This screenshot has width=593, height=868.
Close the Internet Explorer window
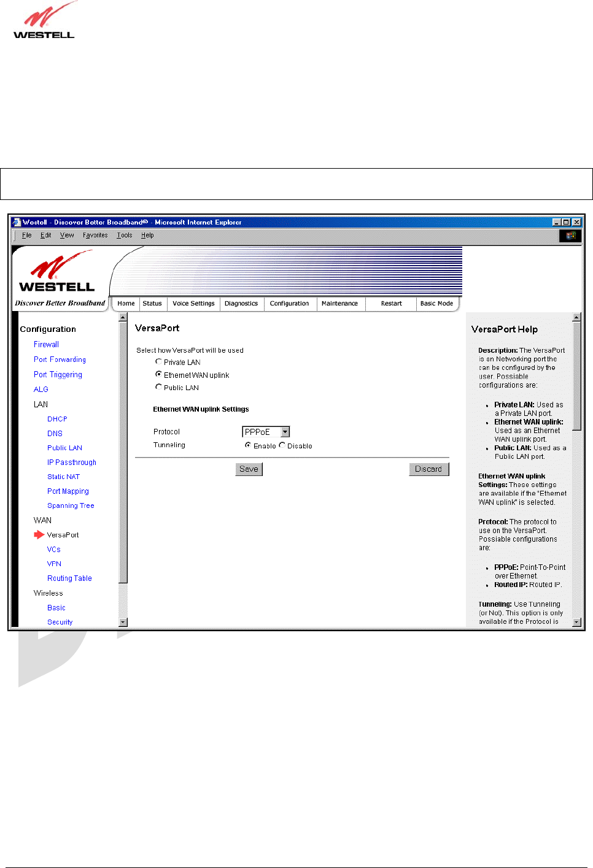click(576, 222)
